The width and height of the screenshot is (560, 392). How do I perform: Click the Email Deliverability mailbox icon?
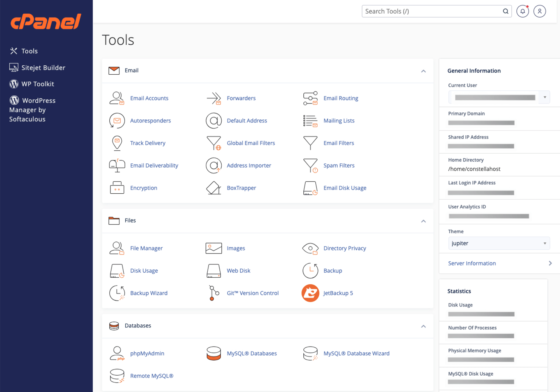coord(117,166)
